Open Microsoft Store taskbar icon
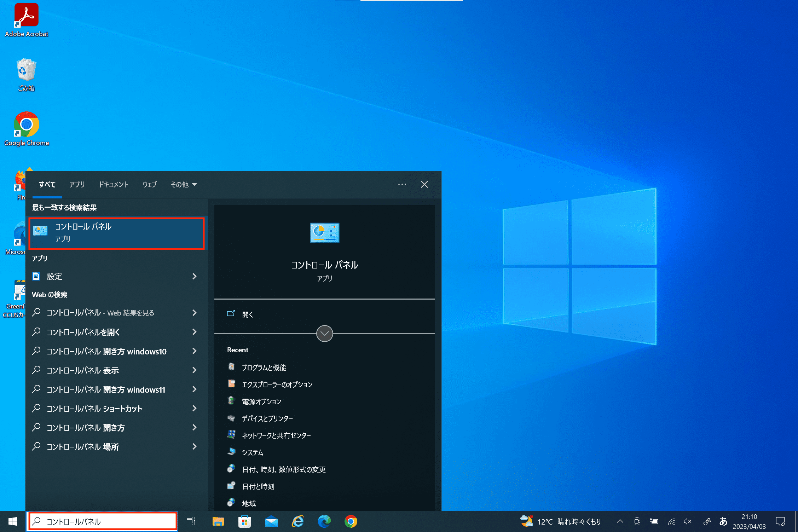Screen dimensions: 798x532 [x=244, y=521]
